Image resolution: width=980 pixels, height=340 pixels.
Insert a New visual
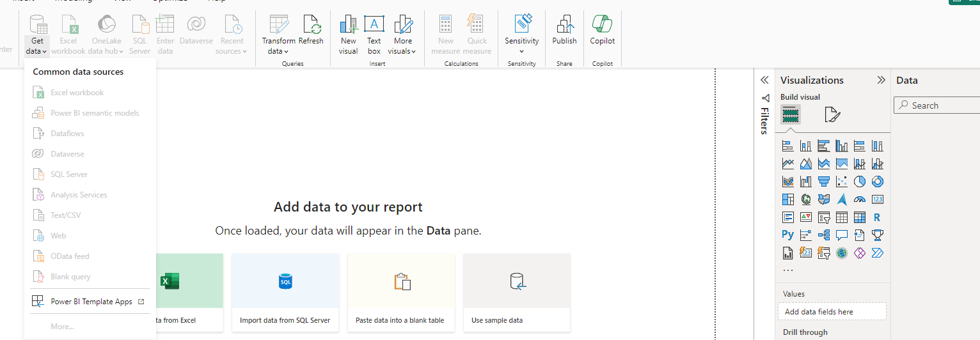coord(349,35)
